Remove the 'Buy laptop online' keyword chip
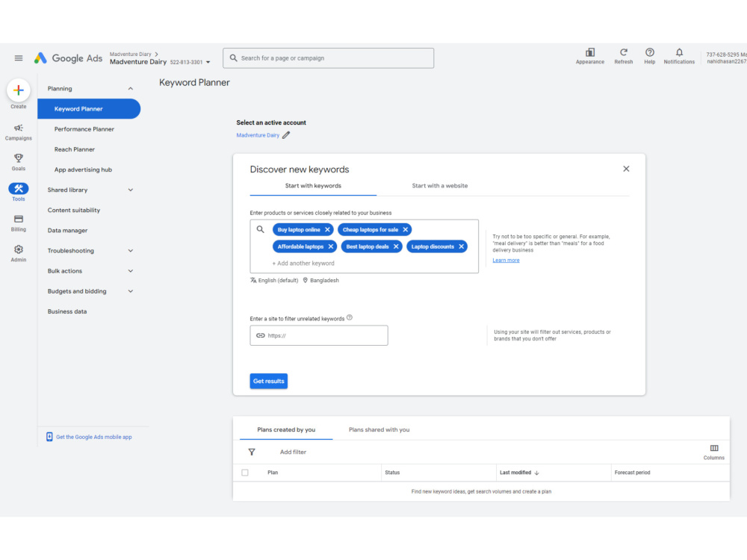 coord(327,229)
